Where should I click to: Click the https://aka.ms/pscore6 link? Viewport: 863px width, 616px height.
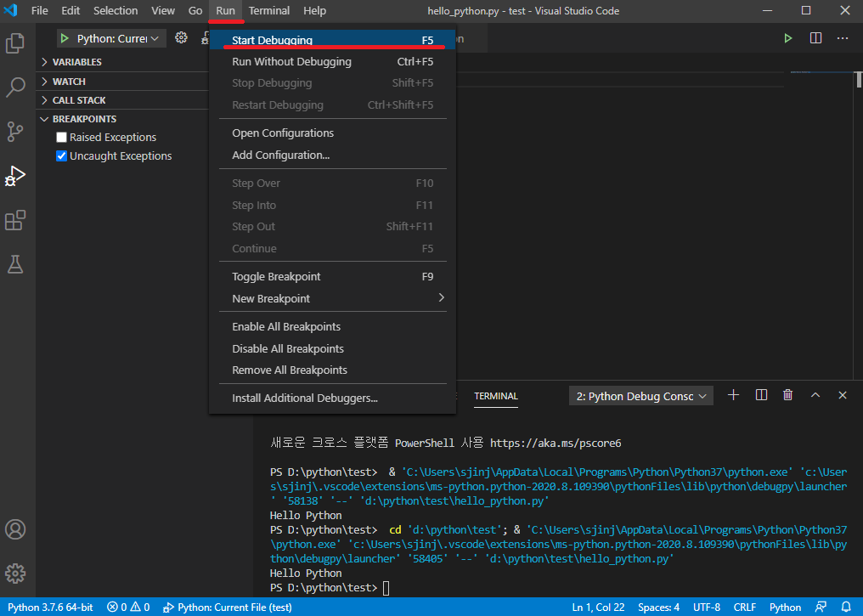(556, 444)
